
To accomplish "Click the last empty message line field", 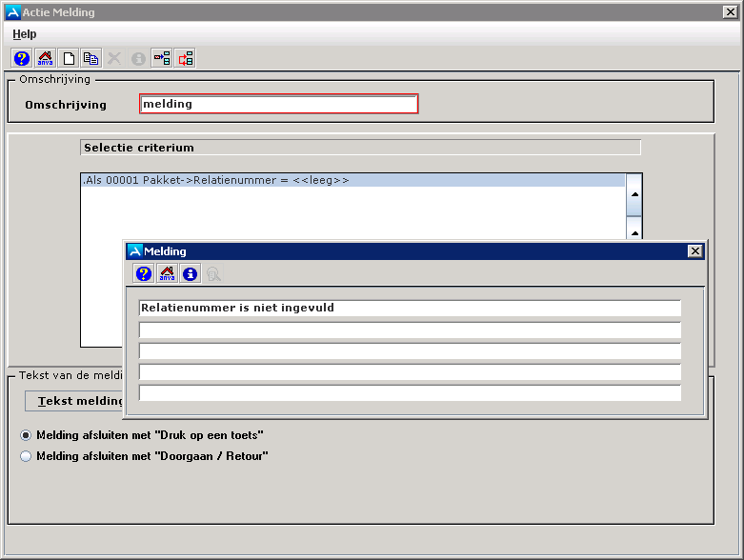I will [410, 392].
